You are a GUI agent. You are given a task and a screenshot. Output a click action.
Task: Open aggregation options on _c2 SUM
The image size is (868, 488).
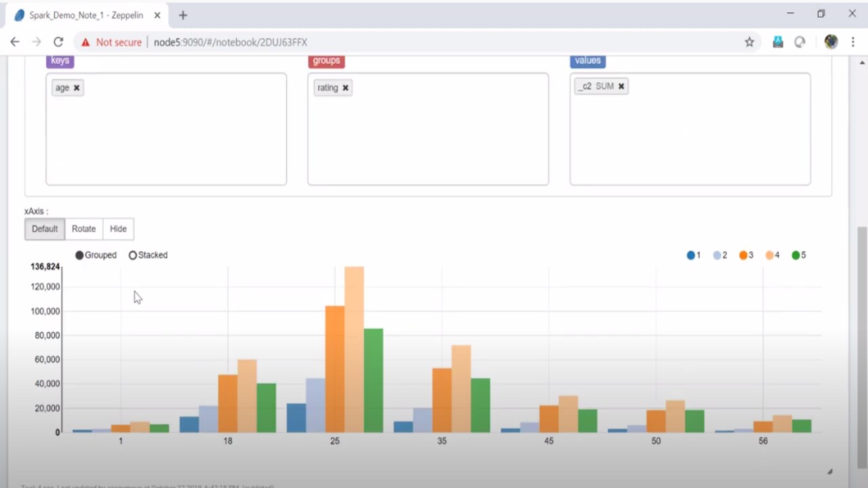pos(604,87)
